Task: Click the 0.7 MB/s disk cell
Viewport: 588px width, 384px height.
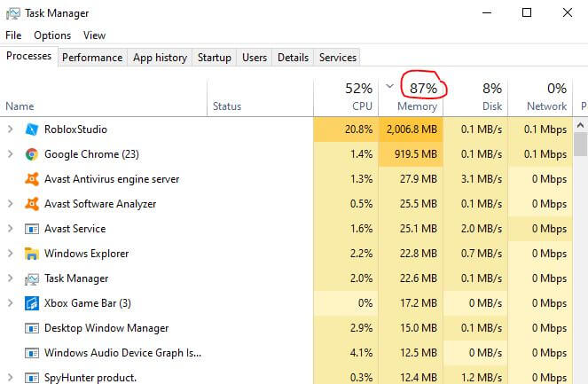Action: [x=475, y=254]
